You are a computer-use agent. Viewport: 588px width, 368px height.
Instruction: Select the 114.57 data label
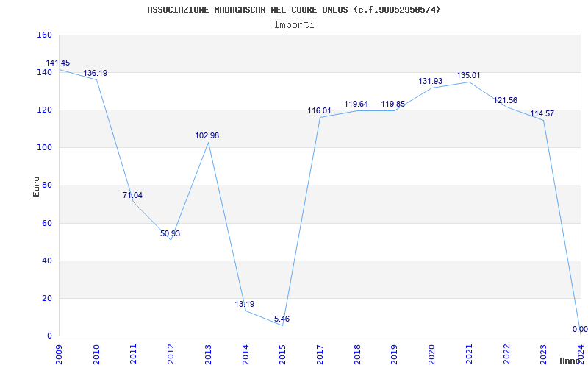pos(542,114)
